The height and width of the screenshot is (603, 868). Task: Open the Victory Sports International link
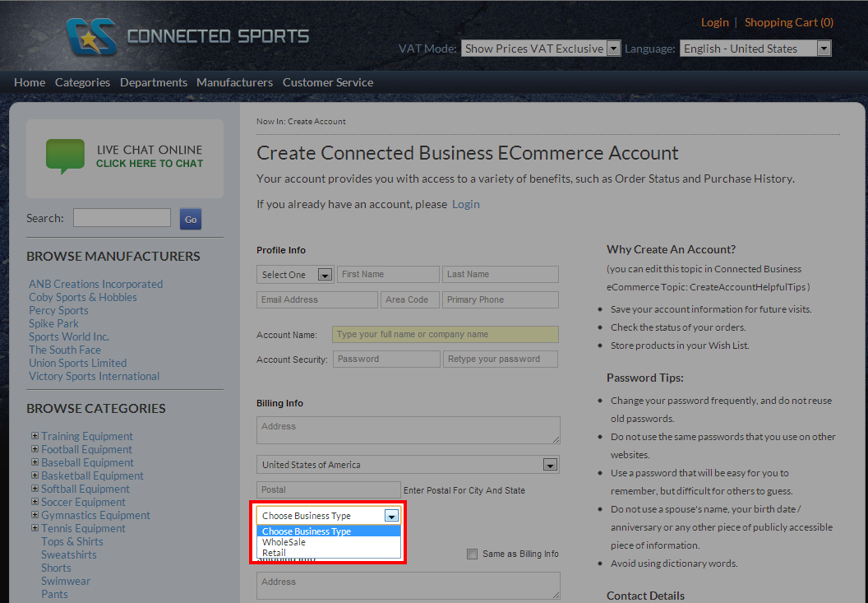tap(95, 376)
